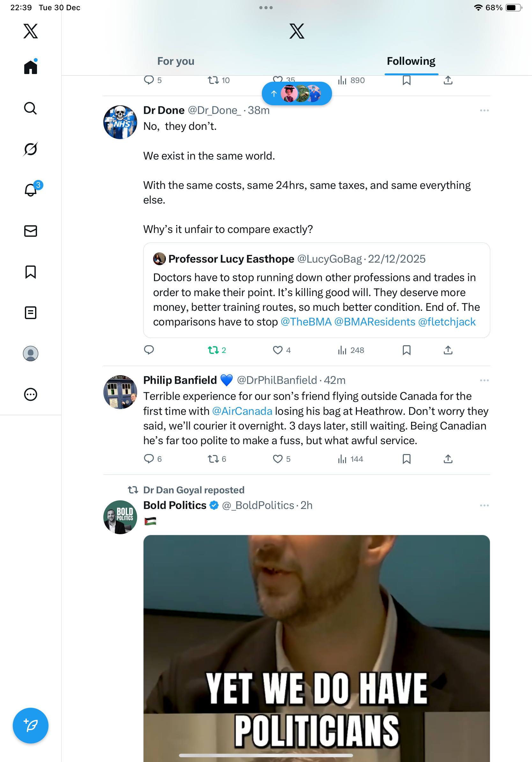Tap the new posts pill to scroll up

297,93
